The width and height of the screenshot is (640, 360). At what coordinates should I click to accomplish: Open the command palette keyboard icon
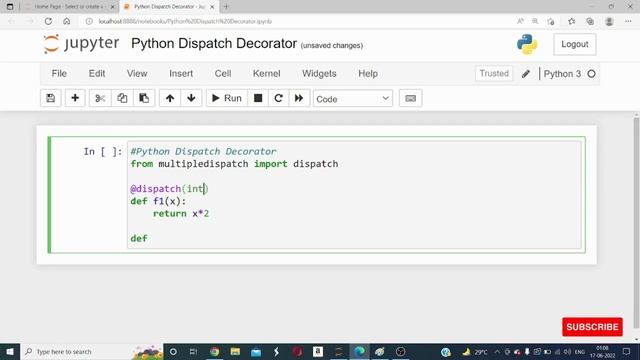[x=411, y=98]
